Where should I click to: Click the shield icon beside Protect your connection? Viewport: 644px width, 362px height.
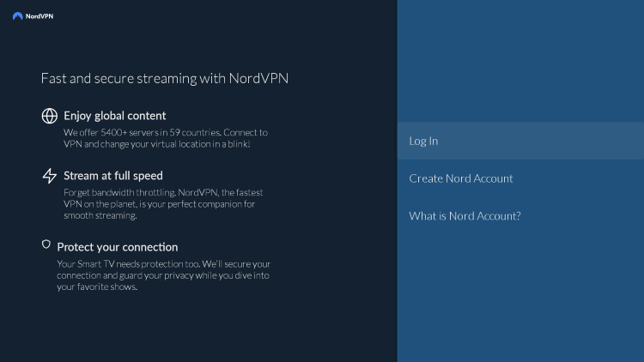click(x=46, y=244)
